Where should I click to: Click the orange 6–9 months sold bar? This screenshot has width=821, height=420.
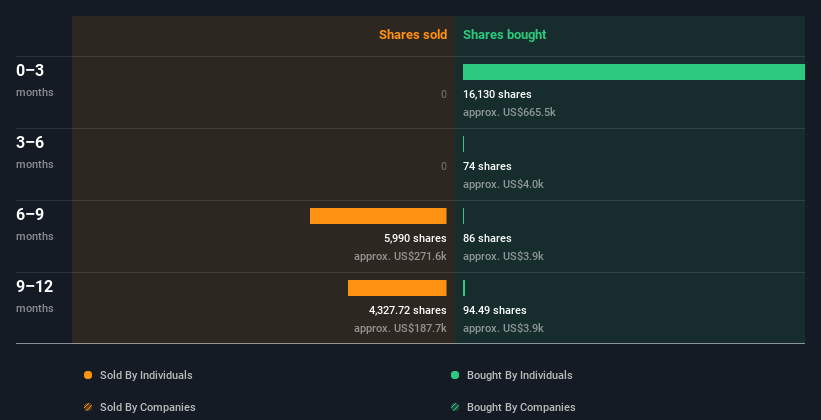tap(378, 216)
